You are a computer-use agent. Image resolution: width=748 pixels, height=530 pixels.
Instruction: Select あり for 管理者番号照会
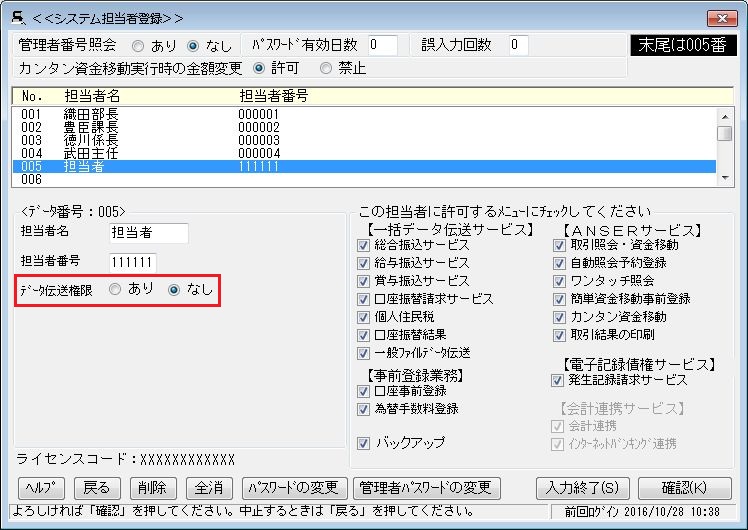pyautogui.click(x=138, y=45)
